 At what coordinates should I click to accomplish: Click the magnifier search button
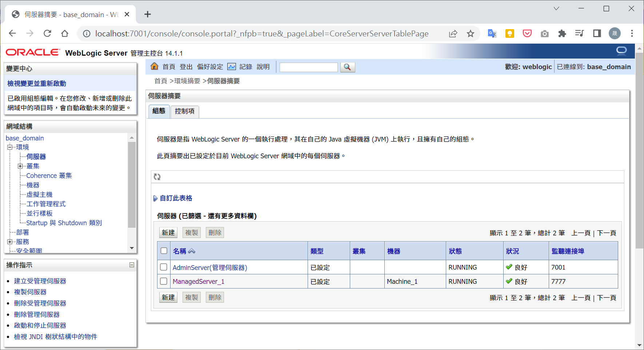coord(347,67)
